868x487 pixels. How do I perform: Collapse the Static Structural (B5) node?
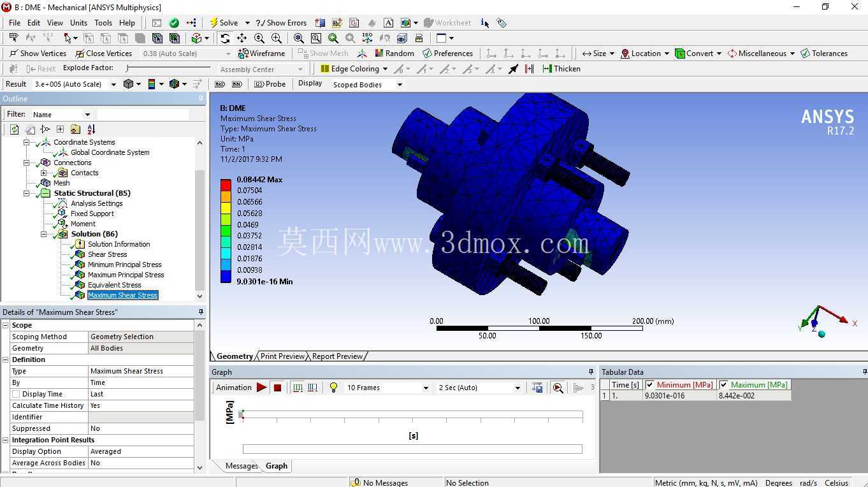pyautogui.click(x=27, y=193)
